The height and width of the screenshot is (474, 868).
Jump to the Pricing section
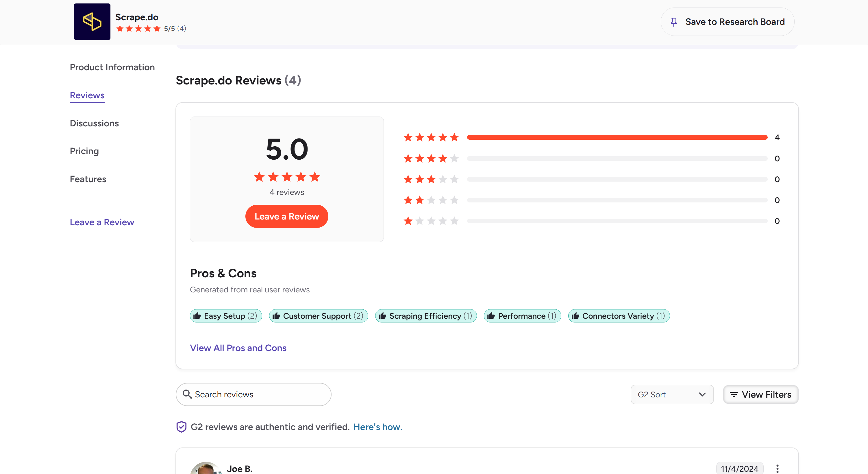coord(84,151)
